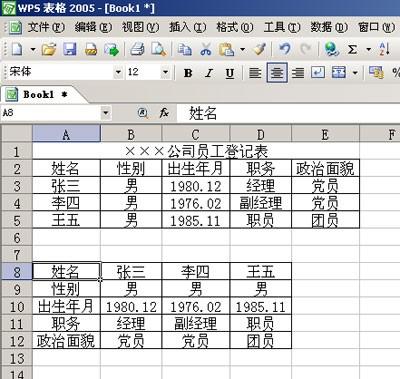Toggle Underline formatting

tap(230, 73)
